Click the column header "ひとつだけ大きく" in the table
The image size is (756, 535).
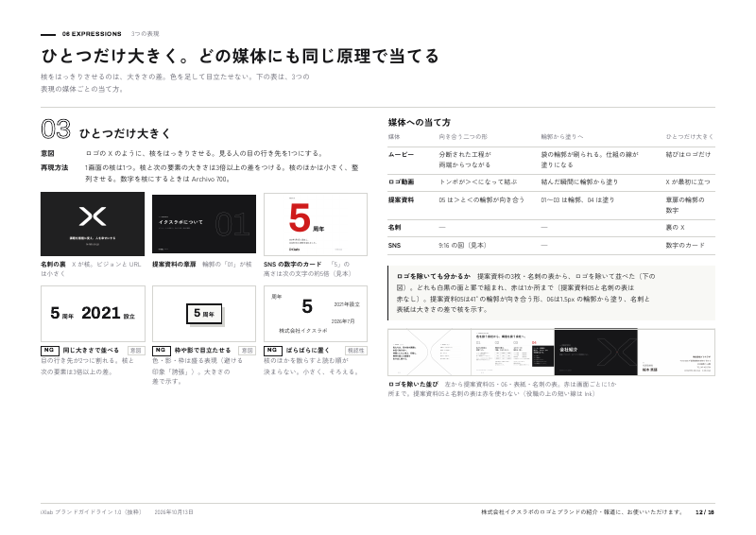[x=690, y=137]
